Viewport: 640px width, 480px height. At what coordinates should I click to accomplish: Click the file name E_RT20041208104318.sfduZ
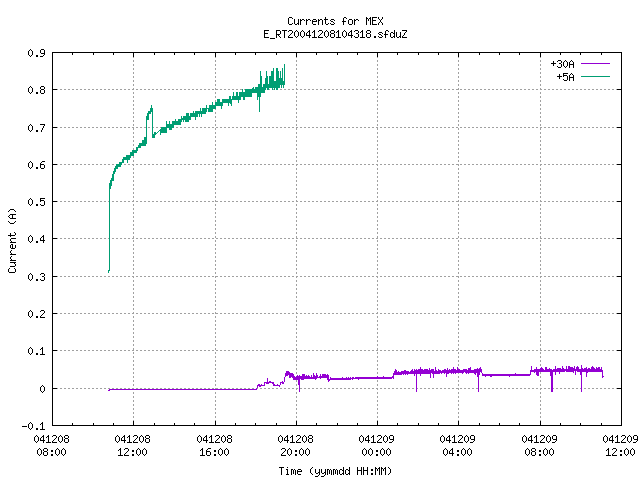[335, 34]
